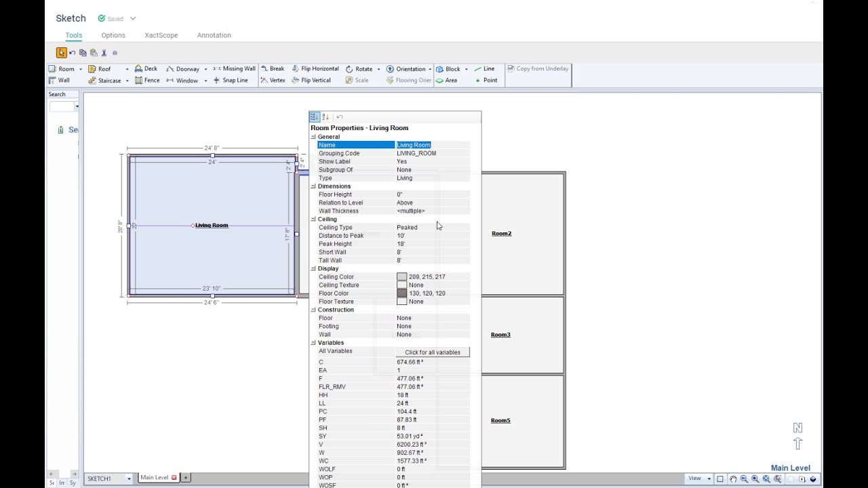868x488 pixels.
Task: Choose the Missing Wall tool
Action: [x=234, y=68]
